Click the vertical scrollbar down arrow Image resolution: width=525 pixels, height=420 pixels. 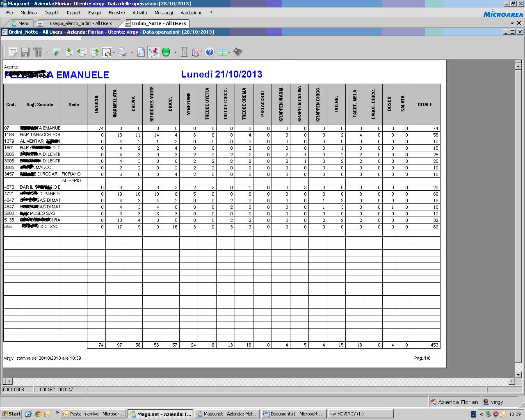518,374
